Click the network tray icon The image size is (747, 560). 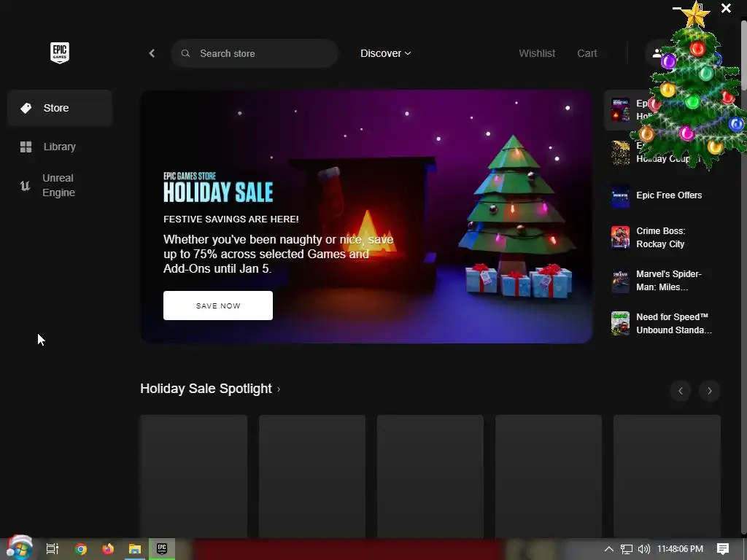(627, 549)
